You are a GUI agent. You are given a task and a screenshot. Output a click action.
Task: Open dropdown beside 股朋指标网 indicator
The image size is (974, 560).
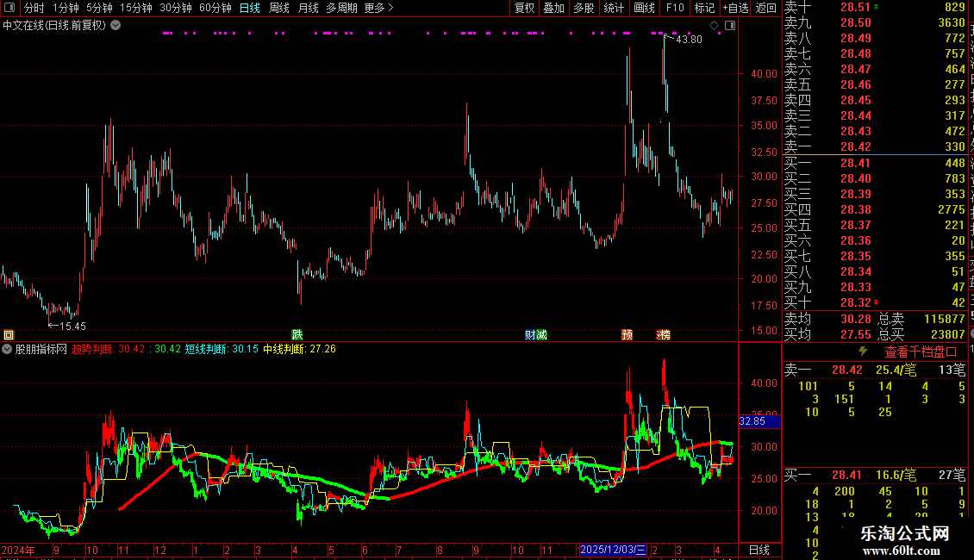7,349
